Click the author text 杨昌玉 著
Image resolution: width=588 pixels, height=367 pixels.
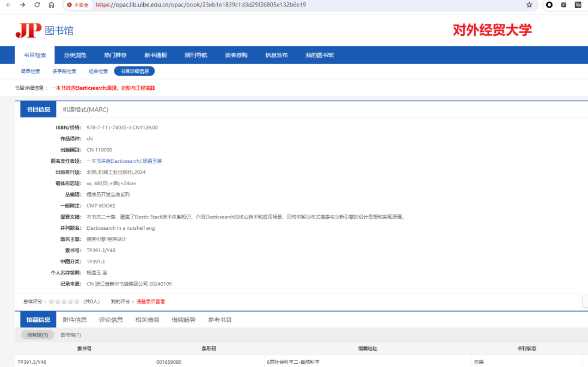click(x=97, y=273)
